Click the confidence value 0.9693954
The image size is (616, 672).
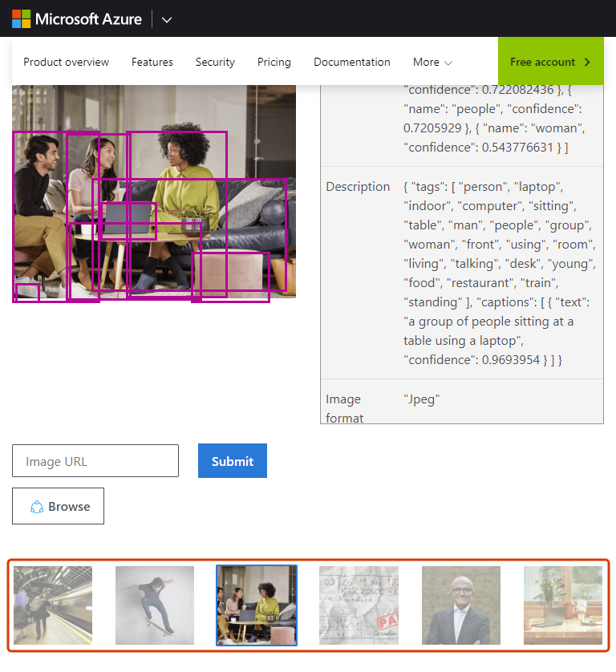[x=511, y=359]
